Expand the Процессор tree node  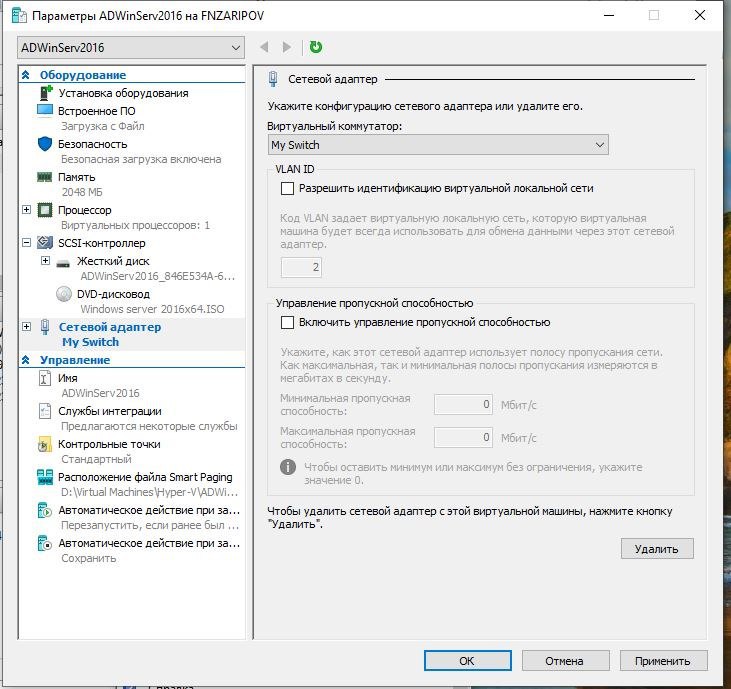[27, 210]
